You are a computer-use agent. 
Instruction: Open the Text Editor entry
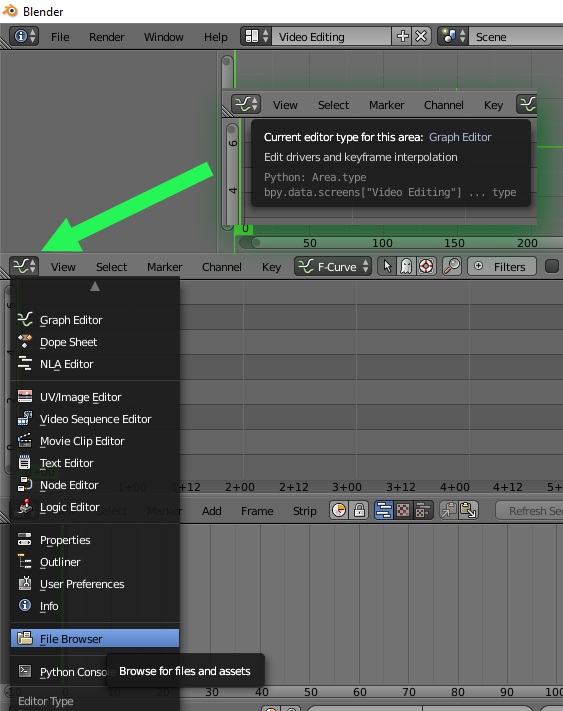pyautogui.click(x=95, y=463)
